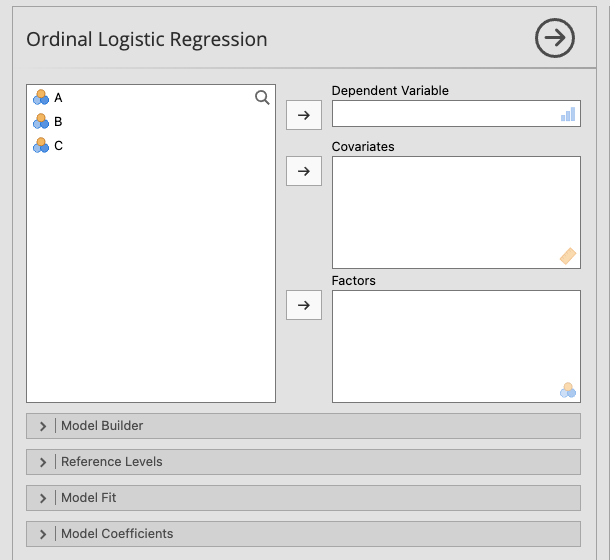Click the nominal icon next to variable C
610x560 pixels.
(x=41, y=145)
